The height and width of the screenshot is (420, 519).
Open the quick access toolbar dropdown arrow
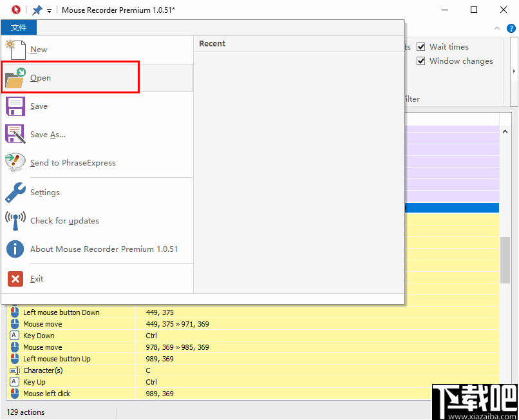click(49, 10)
